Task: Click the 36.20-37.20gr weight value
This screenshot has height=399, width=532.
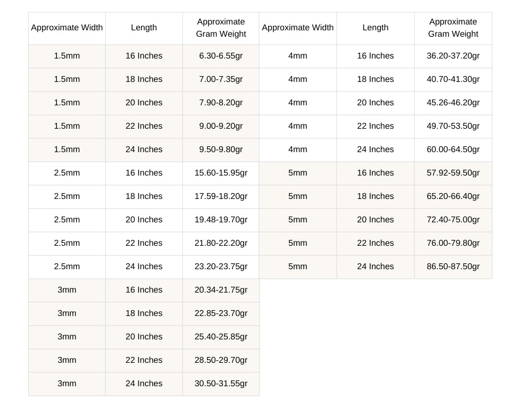Action: 453,56
